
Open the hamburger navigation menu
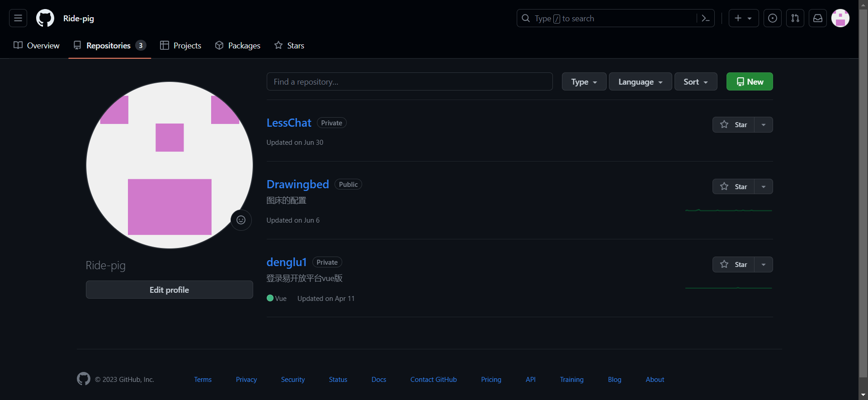click(18, 18)
